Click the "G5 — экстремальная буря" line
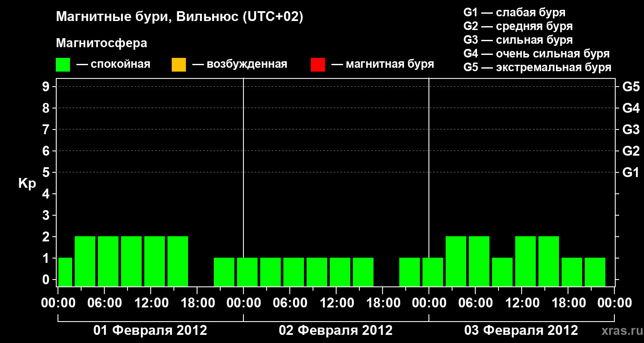644x343 pixels. [x=538, y=67]
